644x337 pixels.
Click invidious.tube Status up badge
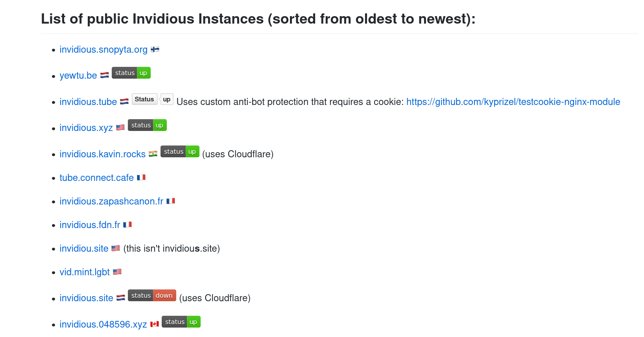coord(152,99)
